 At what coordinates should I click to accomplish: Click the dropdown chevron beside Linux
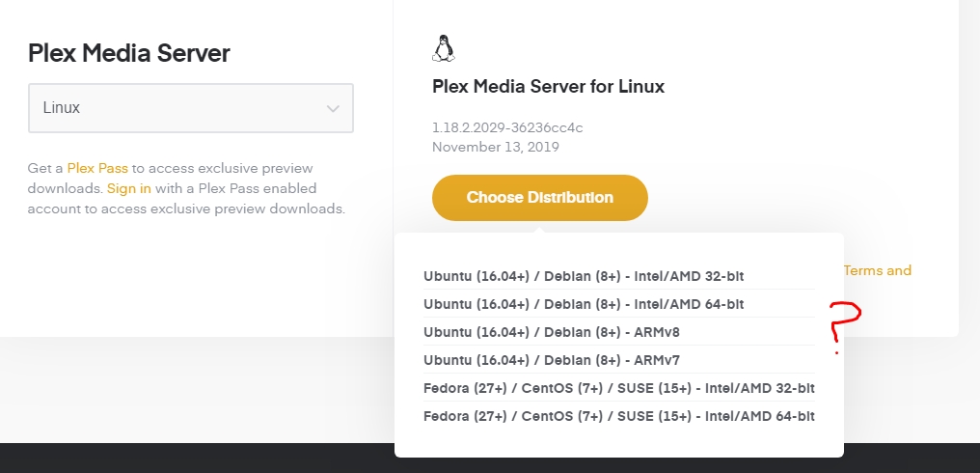[x=333, y=108]
